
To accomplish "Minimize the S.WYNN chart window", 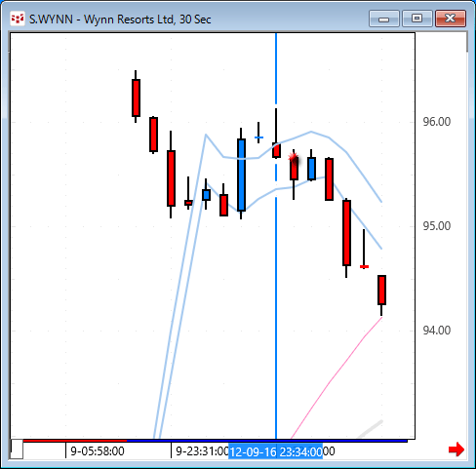I will [x=384, y=19].
